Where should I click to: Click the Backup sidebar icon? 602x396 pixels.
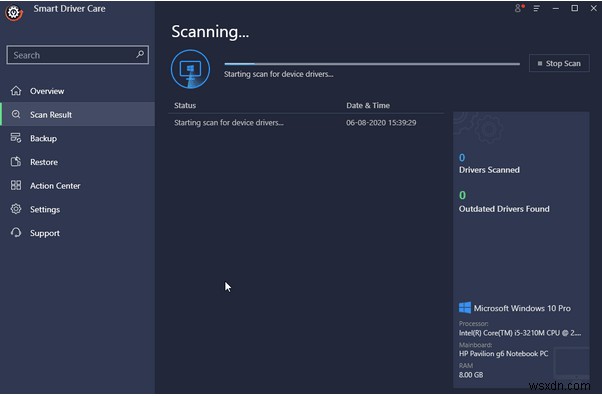[x=16, y=138]
